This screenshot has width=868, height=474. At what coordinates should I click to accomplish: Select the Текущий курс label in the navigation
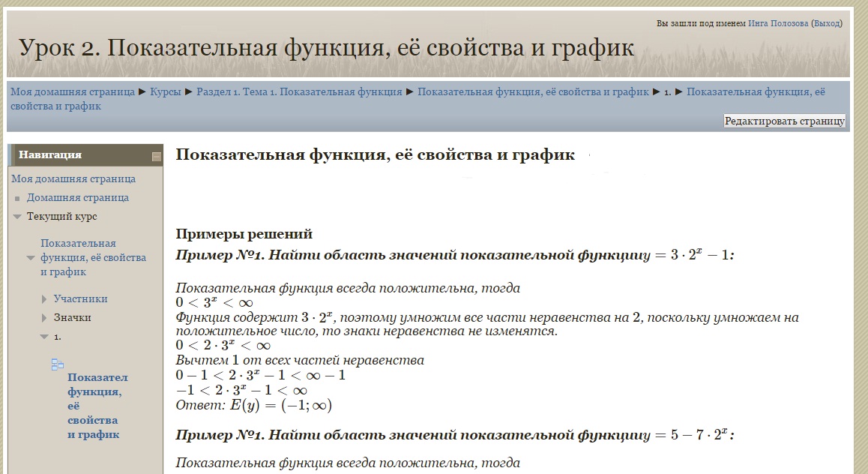coord(62,217)
